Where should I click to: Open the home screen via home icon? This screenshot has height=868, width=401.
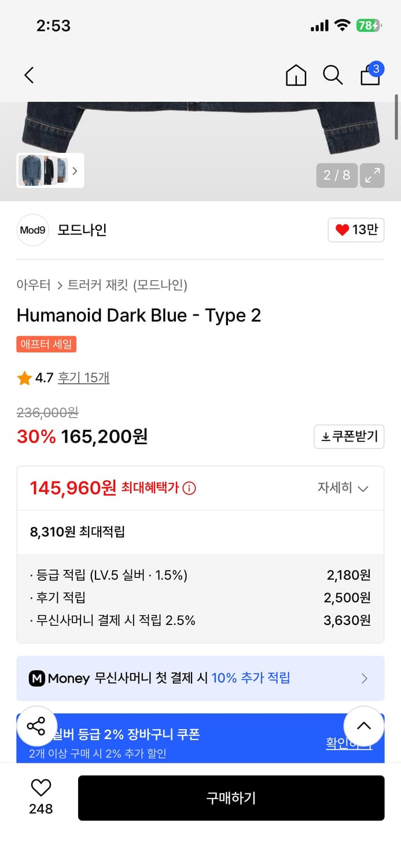coord(296,75)
